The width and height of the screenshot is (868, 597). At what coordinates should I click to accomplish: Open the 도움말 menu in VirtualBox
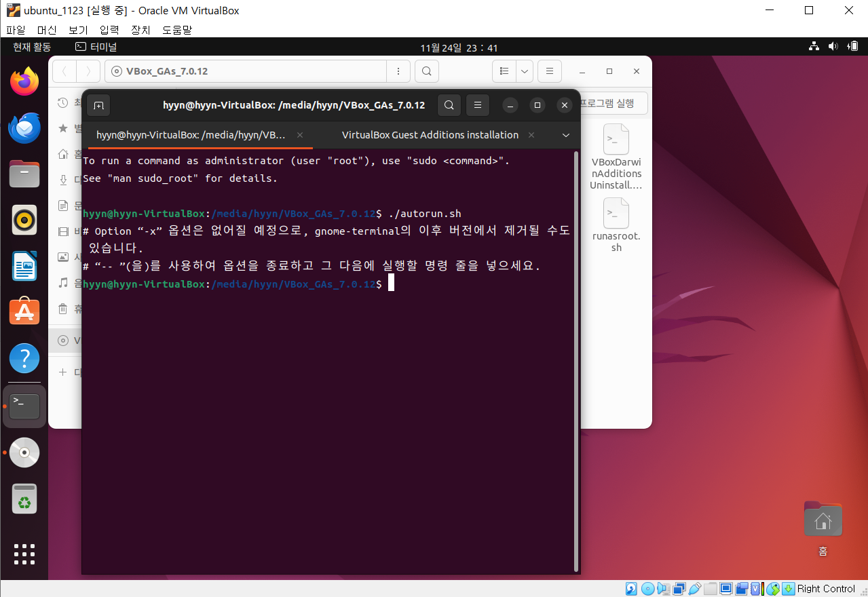coord(177,30)
